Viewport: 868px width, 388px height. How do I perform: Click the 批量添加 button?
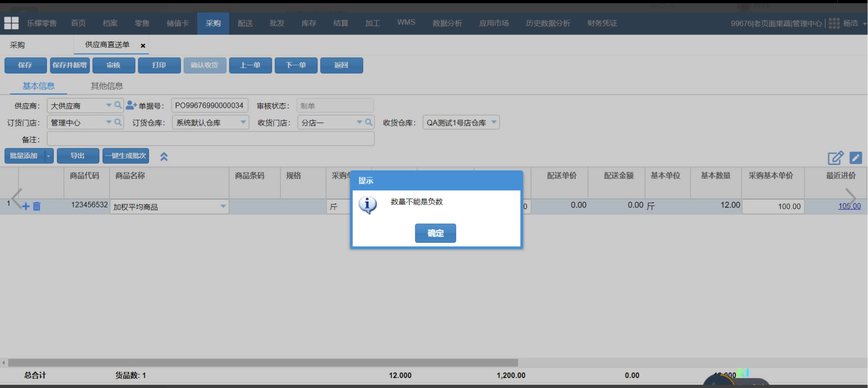[24, 156]
